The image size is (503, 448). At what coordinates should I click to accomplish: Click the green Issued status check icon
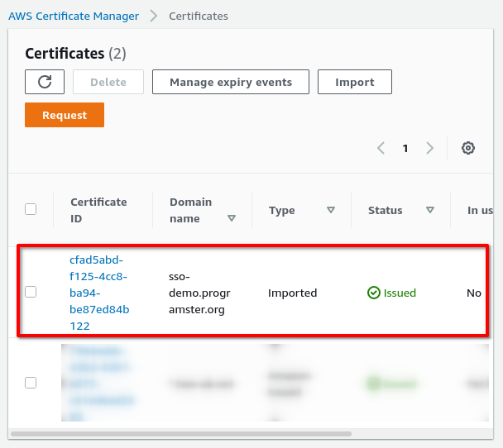pos(374,293)
